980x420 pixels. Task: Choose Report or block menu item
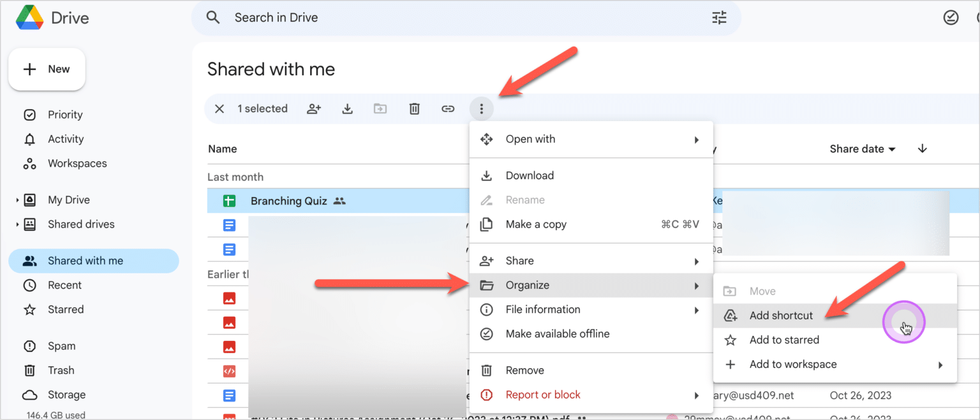(x=591, y=395)
